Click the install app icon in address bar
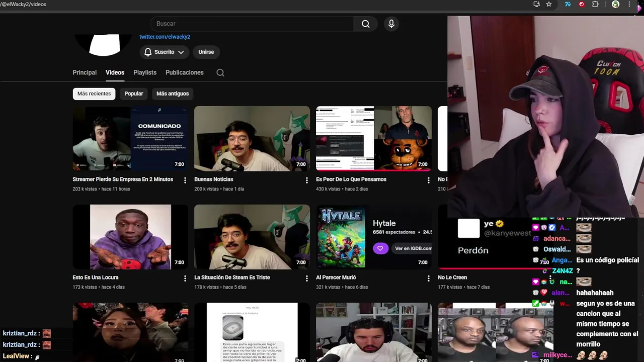The width and height of the screenshot is (644, 362). click(x=536, y=4)
